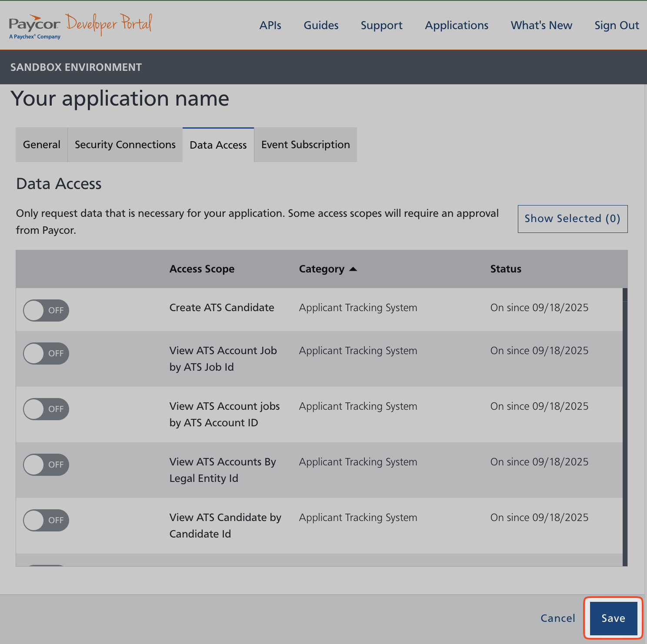The width and height of the screenshot is (647, 644).
Task: Sort by the Status column header
Action: (x=505, y=269)
